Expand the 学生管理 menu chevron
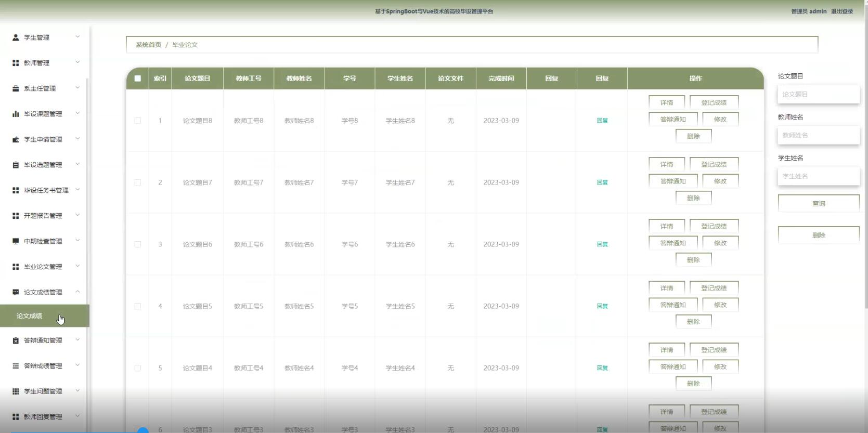 [77, 36]
